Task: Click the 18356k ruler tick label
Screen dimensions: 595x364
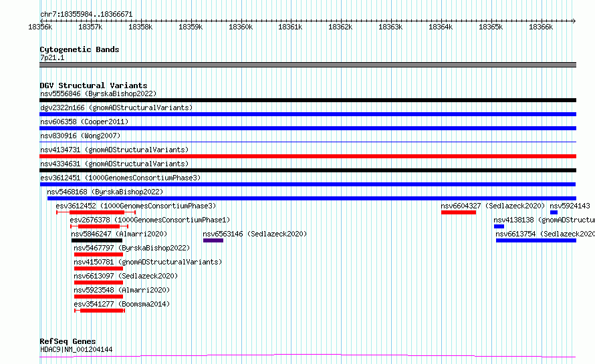Action: pyautogui.click(x=40, y=27)
